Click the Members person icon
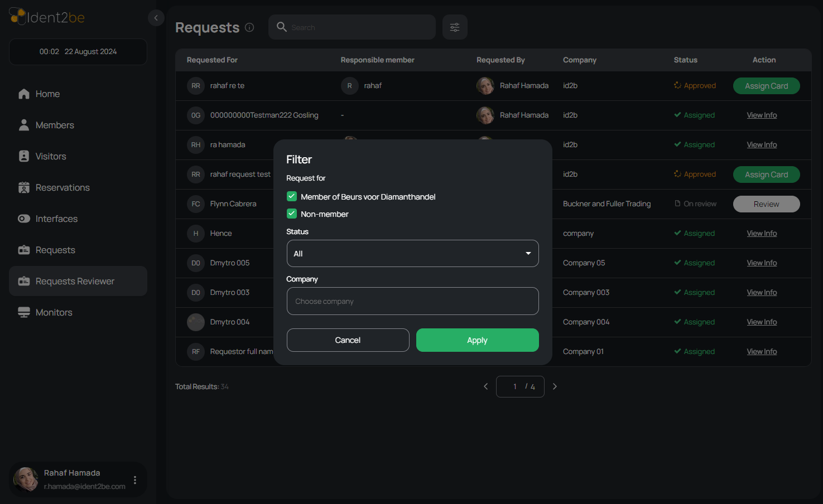Viewport: 823px width, 504px height. (x=24, y=125)
